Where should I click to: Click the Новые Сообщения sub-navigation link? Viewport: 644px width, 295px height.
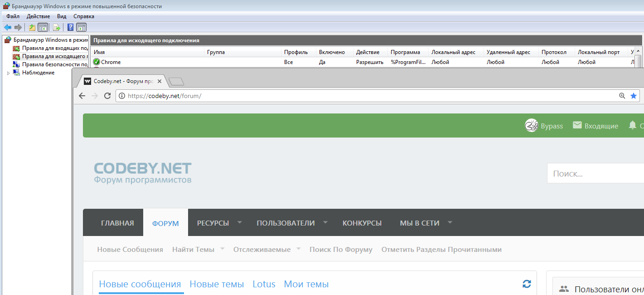pyautogui.click(x=130, y=249)
